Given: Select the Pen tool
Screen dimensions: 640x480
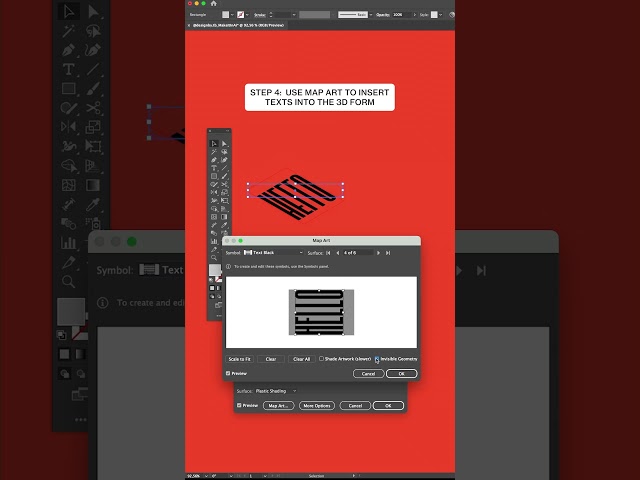Looking at the screenshot, I should pyautogui.click(x=213, y=160).
